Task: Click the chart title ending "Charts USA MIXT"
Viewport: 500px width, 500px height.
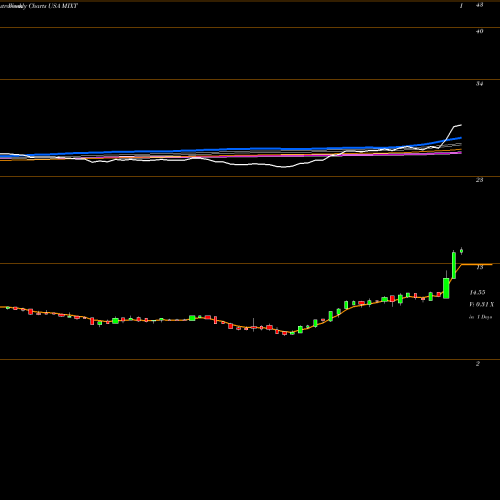Action: click(39, 6)
